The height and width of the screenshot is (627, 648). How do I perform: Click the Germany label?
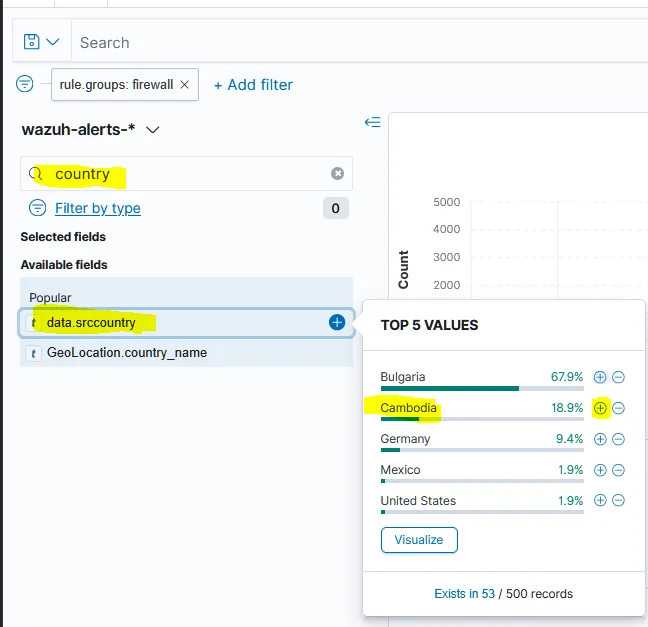pos(405,439)
